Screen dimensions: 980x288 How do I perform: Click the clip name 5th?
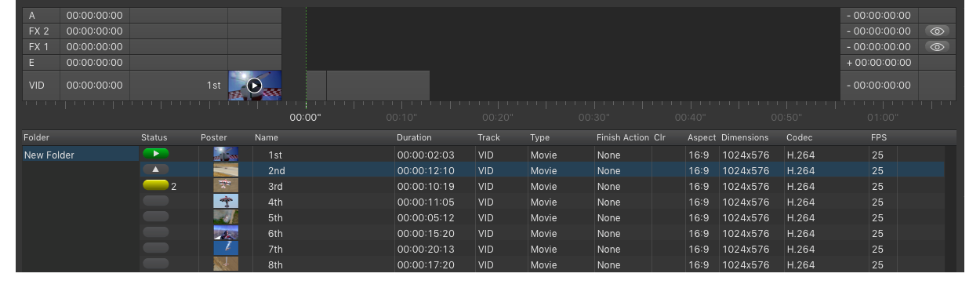click(276, 218)
